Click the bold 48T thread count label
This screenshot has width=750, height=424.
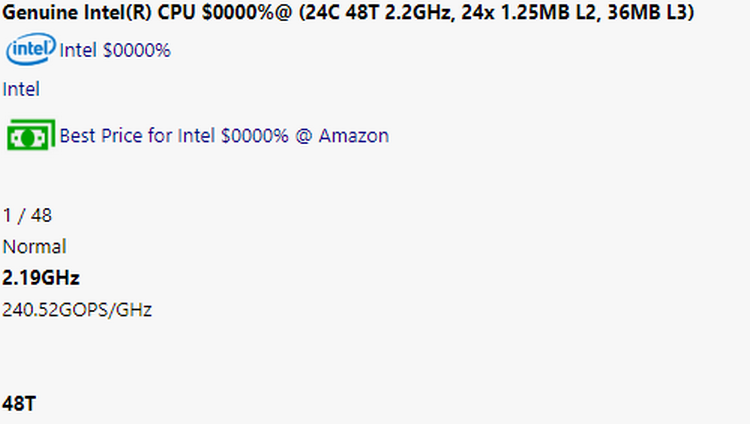tap(19, 404)
